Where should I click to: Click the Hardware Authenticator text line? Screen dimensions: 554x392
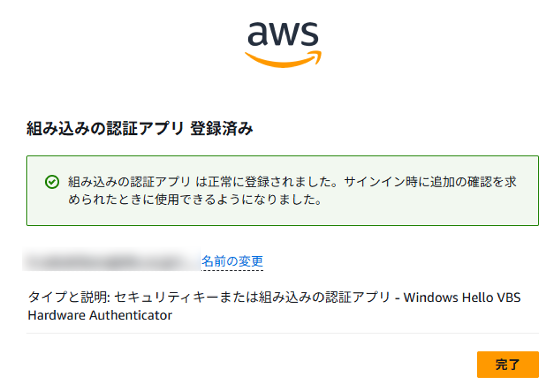(100, 315)
